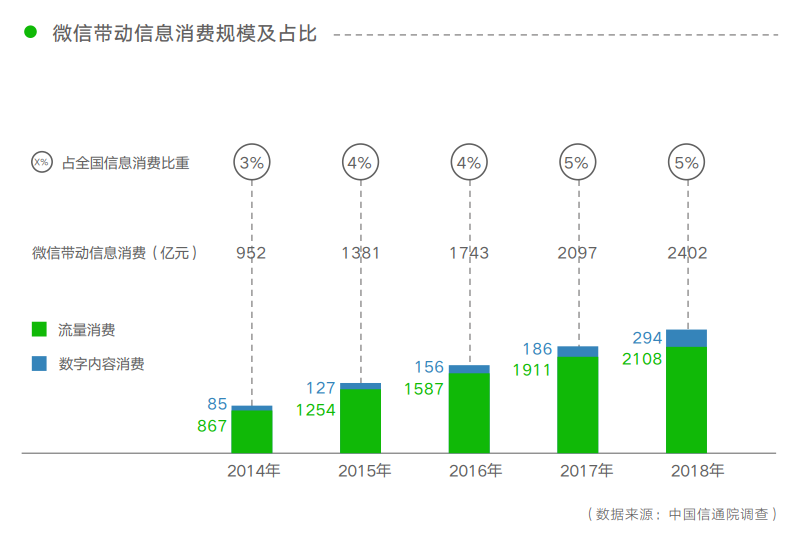
Task: Select the green bar segment for 2018
Action: coord(686,400)
